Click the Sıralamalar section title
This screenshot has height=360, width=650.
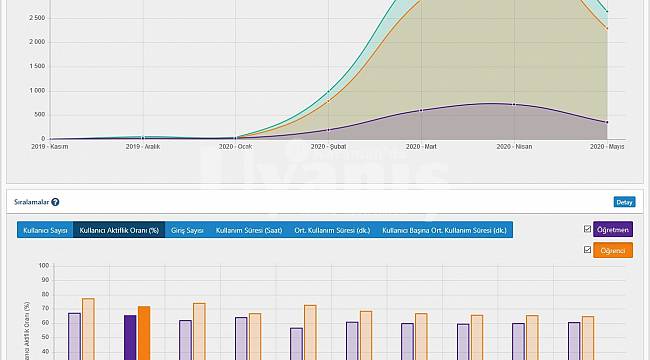32,202
